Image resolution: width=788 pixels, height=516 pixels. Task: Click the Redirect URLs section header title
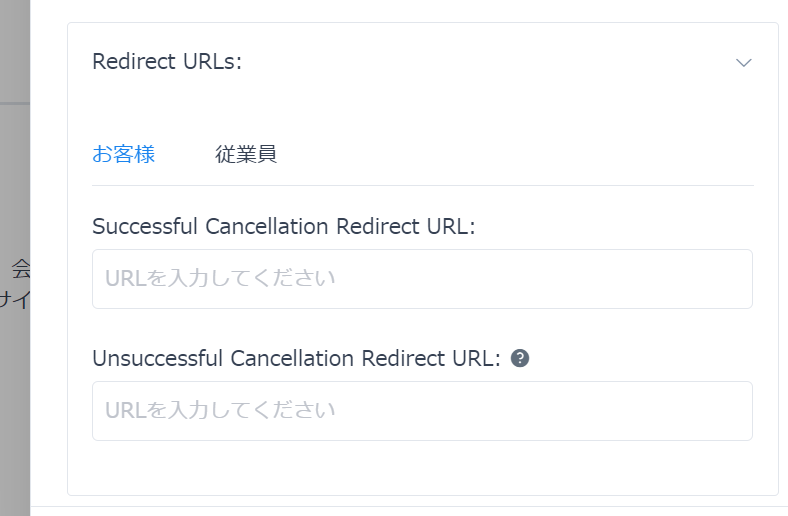click(x=168, y=62)
